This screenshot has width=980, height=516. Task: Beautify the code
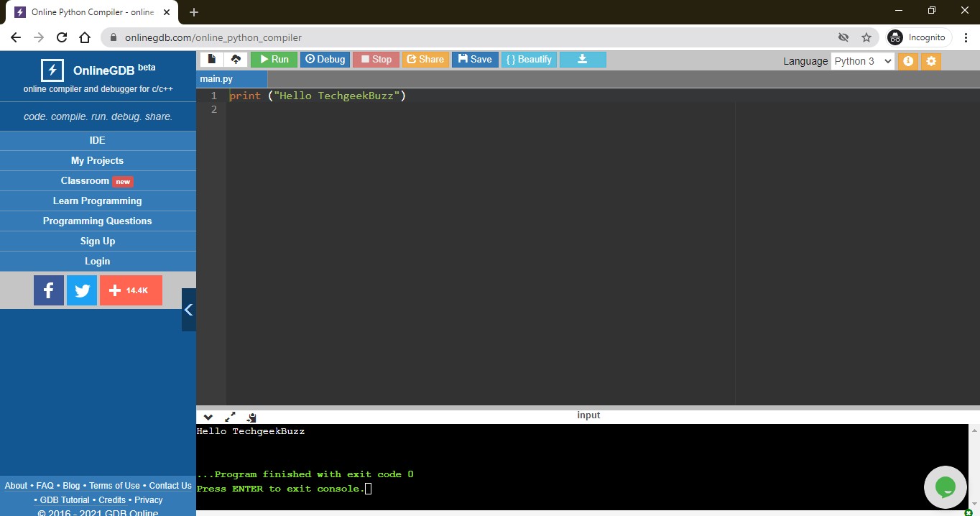(x=529, y=60)
